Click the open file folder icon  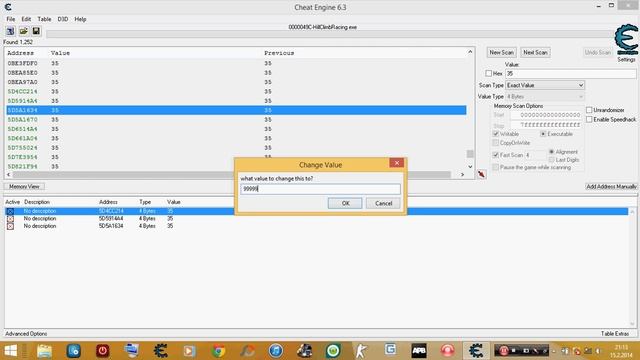coord(23,31)
